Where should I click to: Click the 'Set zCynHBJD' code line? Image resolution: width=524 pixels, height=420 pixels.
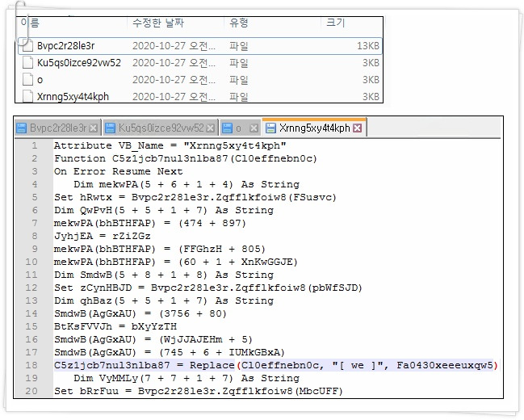pos(208,288)
